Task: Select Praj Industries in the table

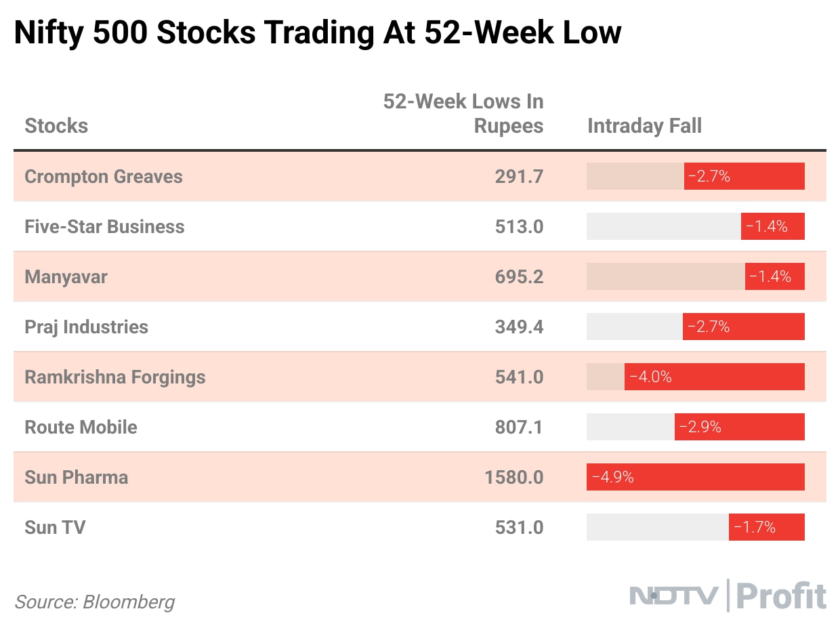Action: coord(86,327)
